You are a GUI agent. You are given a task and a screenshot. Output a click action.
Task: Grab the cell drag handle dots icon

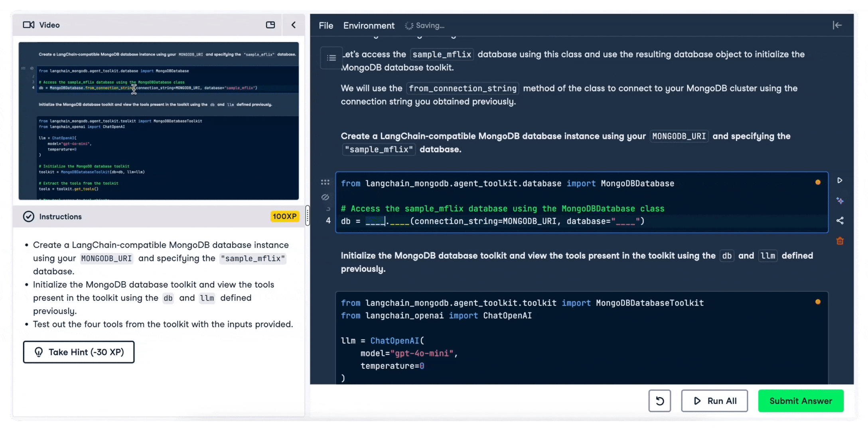325,182
